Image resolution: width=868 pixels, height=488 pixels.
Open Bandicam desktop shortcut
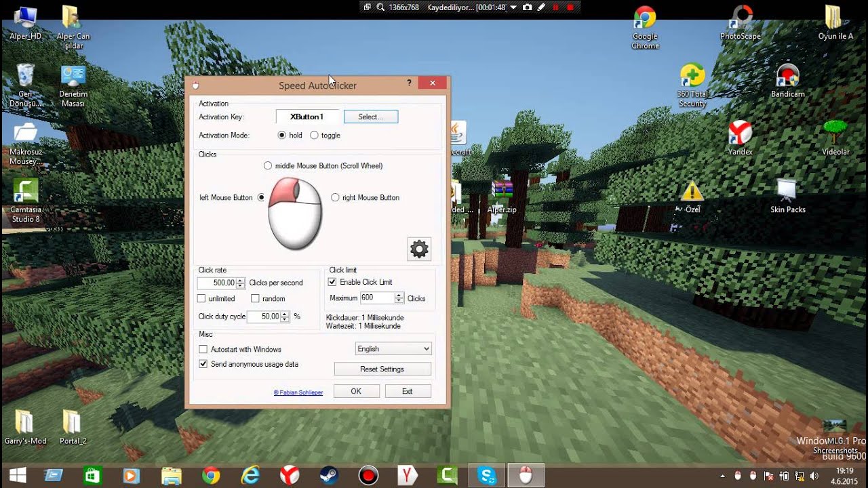787,81
